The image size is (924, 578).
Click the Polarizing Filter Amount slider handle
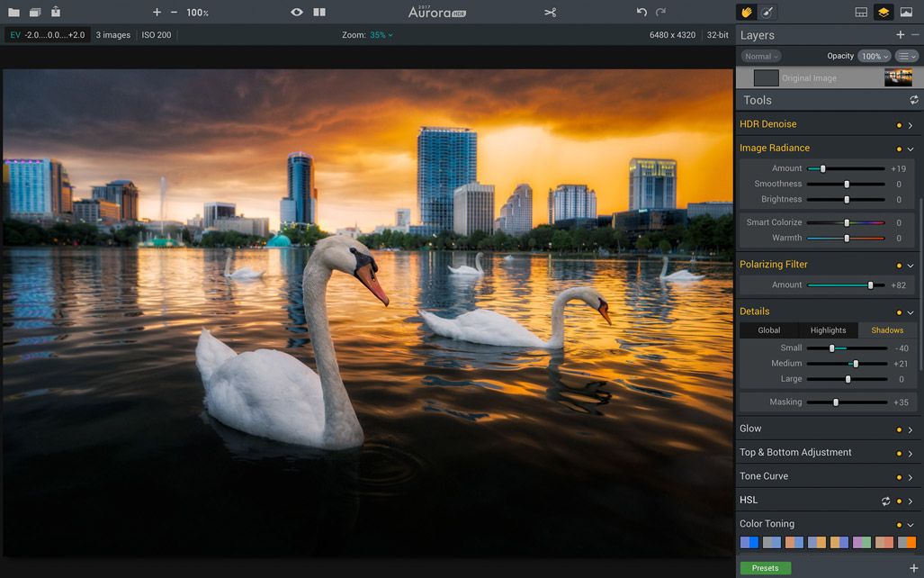[870, 285]
